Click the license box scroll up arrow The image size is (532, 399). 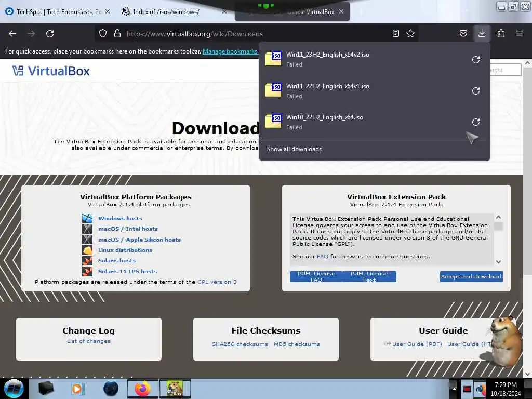[x=498, y=217]
